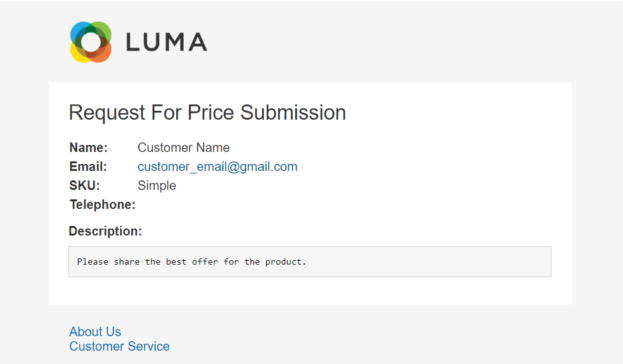This screenshot has width=623, height=364.
Task: Click the "SKU:" field label
Action: [x=85, y=185]
